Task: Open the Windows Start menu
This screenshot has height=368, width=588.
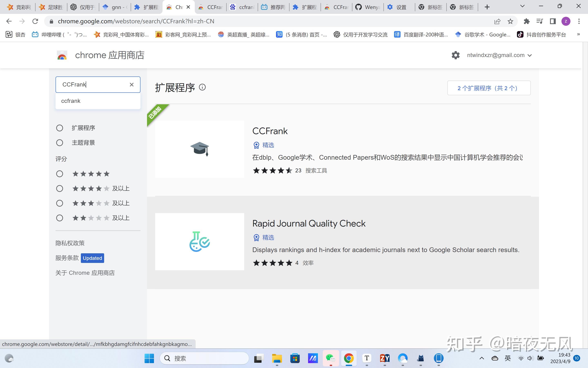Action: tap(149, 358)
